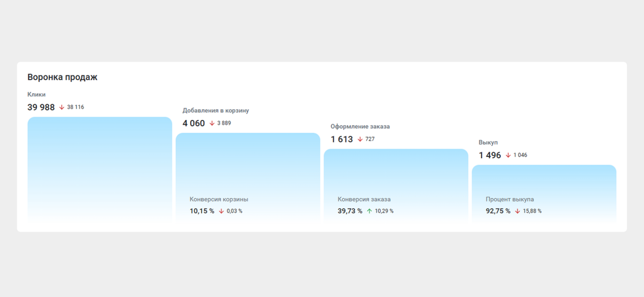Click the Конверсия заказа label
Viewport: 644px width, 297px height.
364,199
